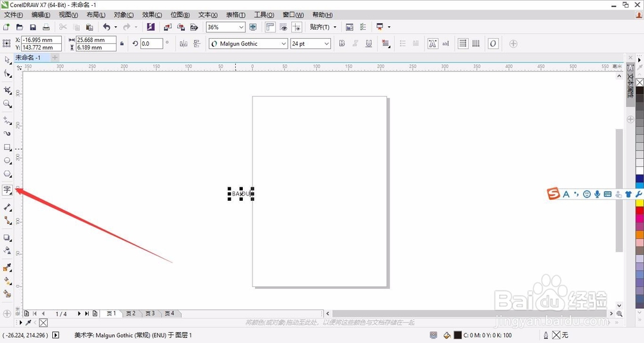644x343 pixels.
Task: Go to the next page arrow
Action: tap(79, 313)
